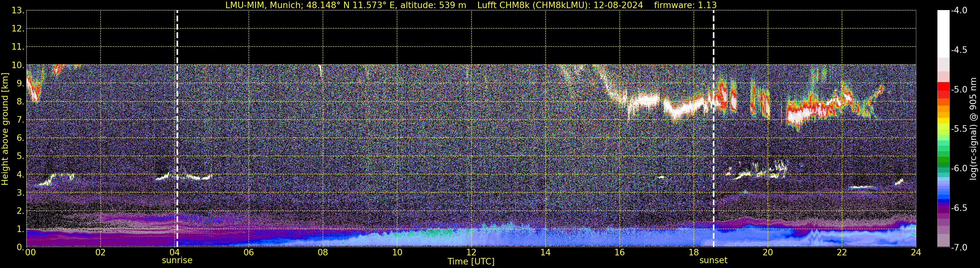980x268 pixels.
Task: Click colorbar tick label -5.0
Action: pyautogui.click(x=959, y=89)
